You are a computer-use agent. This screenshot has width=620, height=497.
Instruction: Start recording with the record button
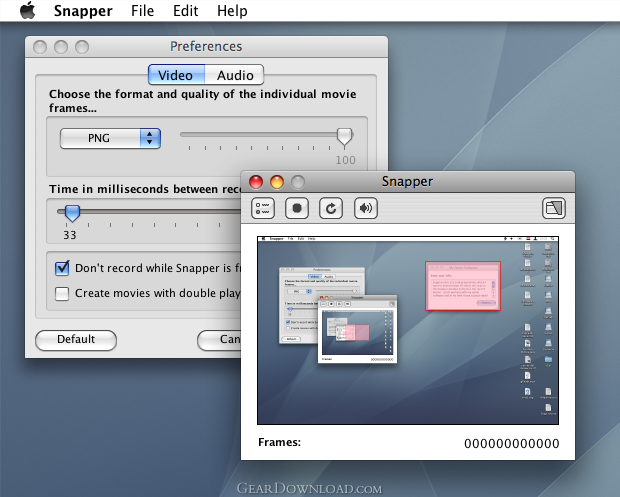tap(297, 208)
